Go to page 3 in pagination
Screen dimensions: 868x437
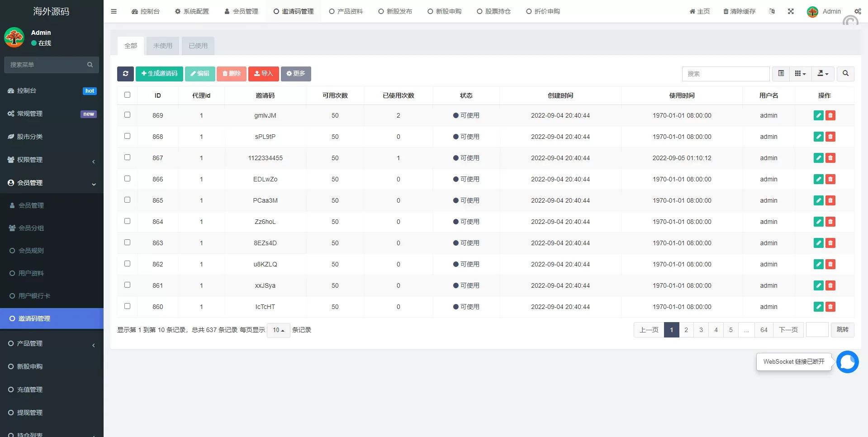(701, 330)
